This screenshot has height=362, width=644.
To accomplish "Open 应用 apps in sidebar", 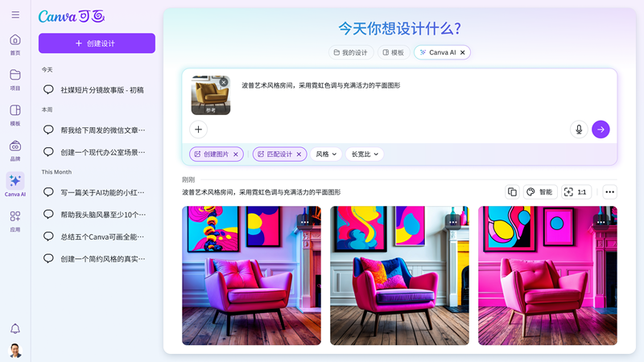I will (15, 220).
